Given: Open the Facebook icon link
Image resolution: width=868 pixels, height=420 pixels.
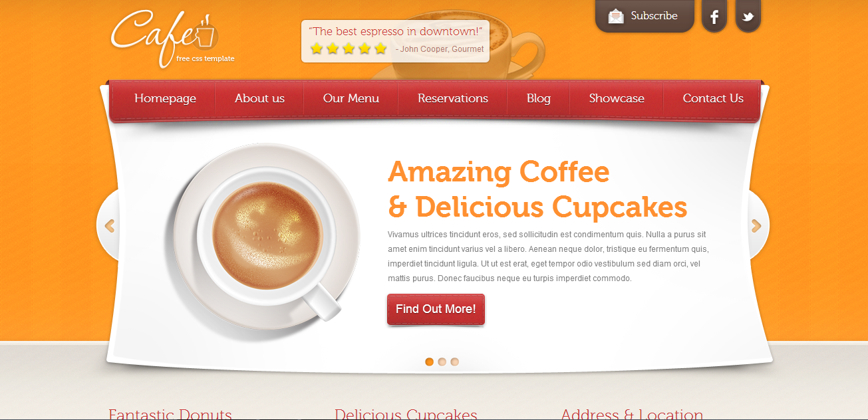Looking at the screenshot, I should pyautogui.click(x=714, y=16).
